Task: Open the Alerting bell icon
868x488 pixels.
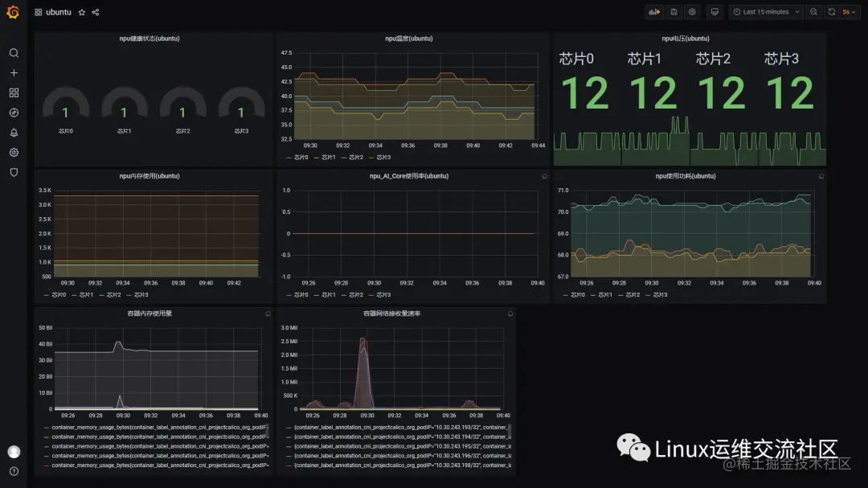Action: 14,133
